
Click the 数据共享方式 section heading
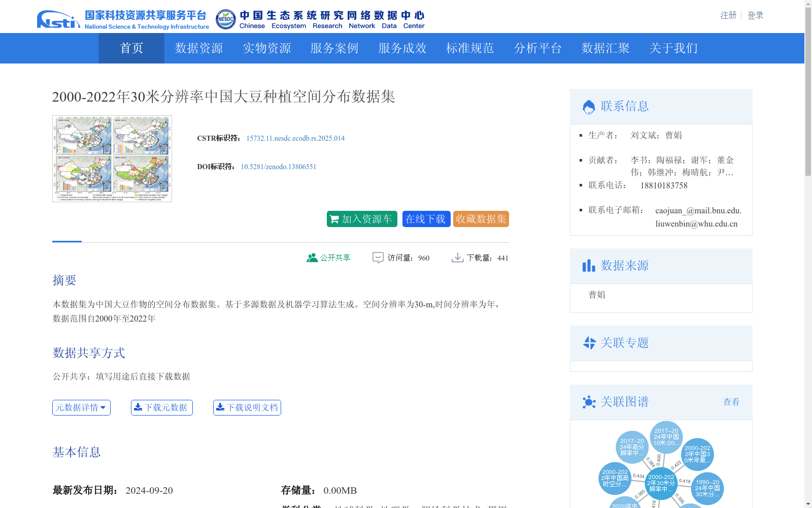pyautogui.click(x=89, y=353)
